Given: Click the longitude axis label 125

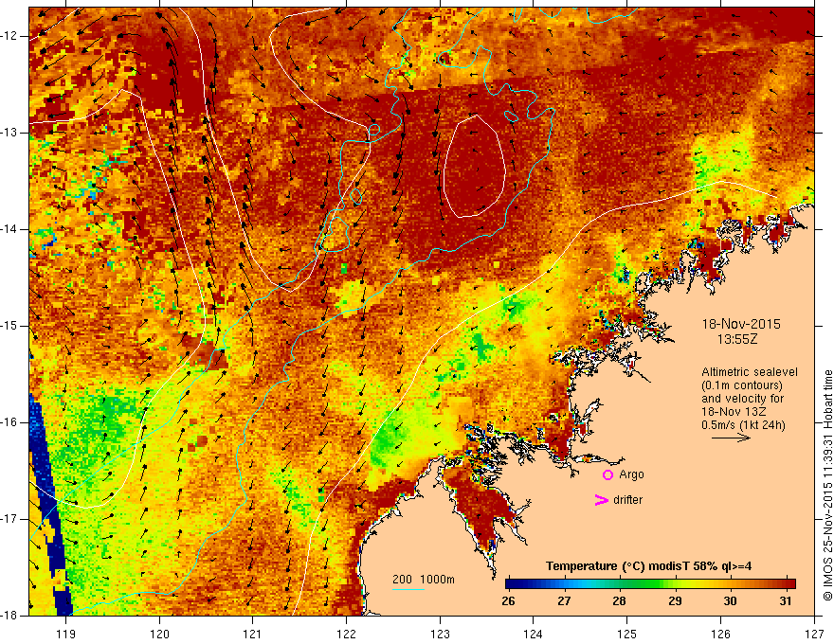Looking at the screenshot, I should (x=627, y=634).
